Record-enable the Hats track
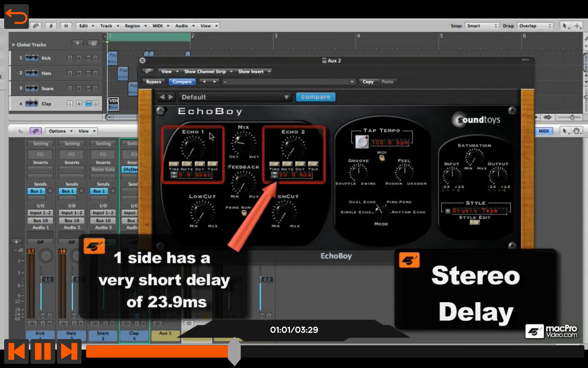 click(x=79, y=73)
